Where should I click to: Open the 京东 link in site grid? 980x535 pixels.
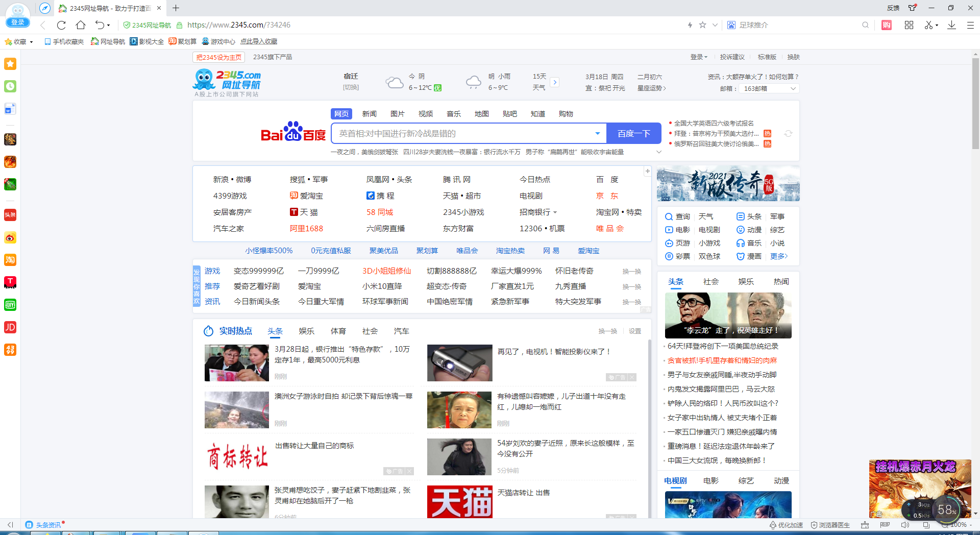pyautogui.click(x=607, y=196)
